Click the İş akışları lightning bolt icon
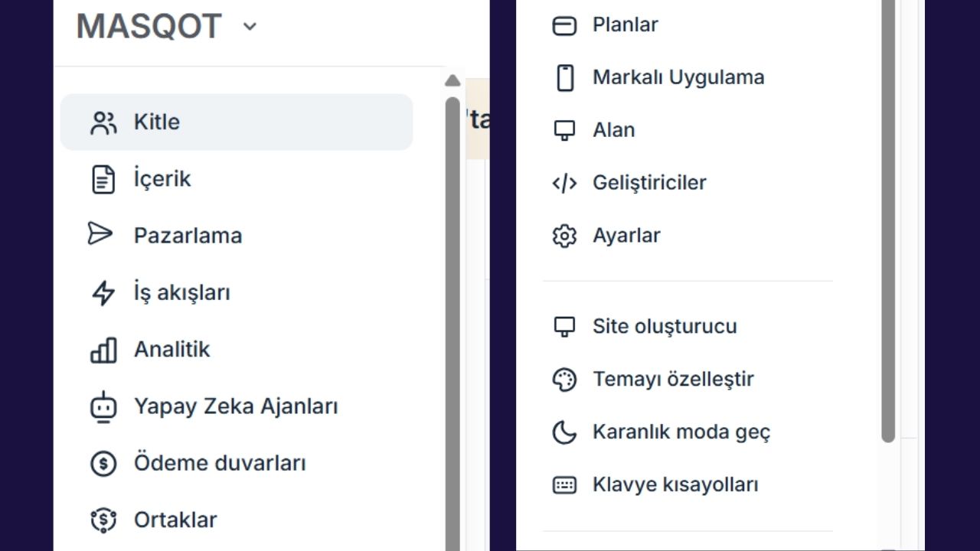 tap(104, 292)
